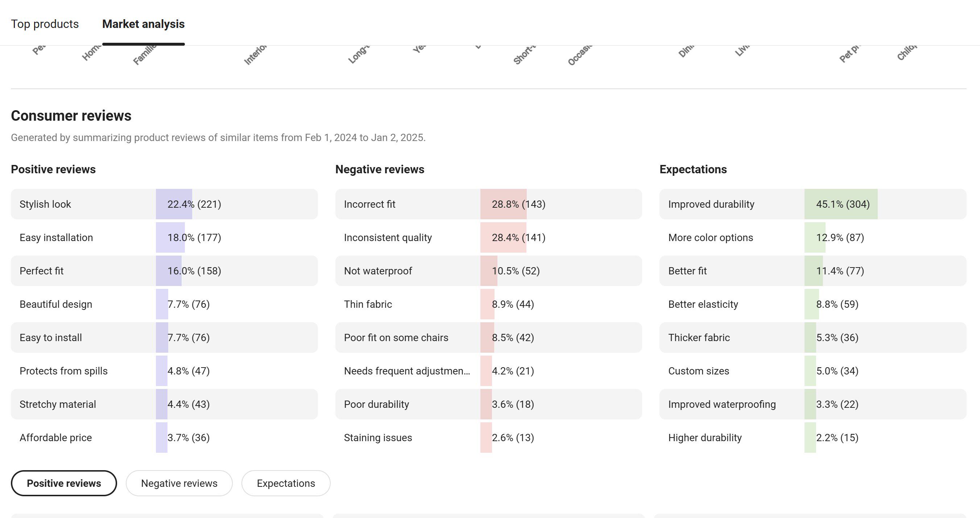Select the Negative reviews filter button
Screen dimensions: 980x518
click(x=179, y=483)
